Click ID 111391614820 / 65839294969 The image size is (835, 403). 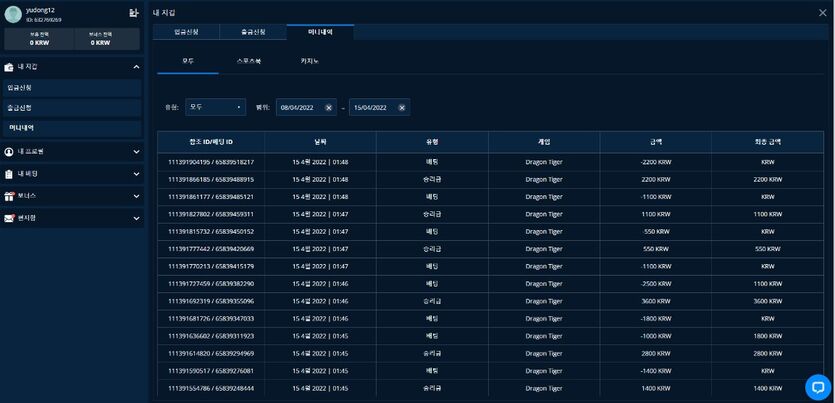click(211, 353)
